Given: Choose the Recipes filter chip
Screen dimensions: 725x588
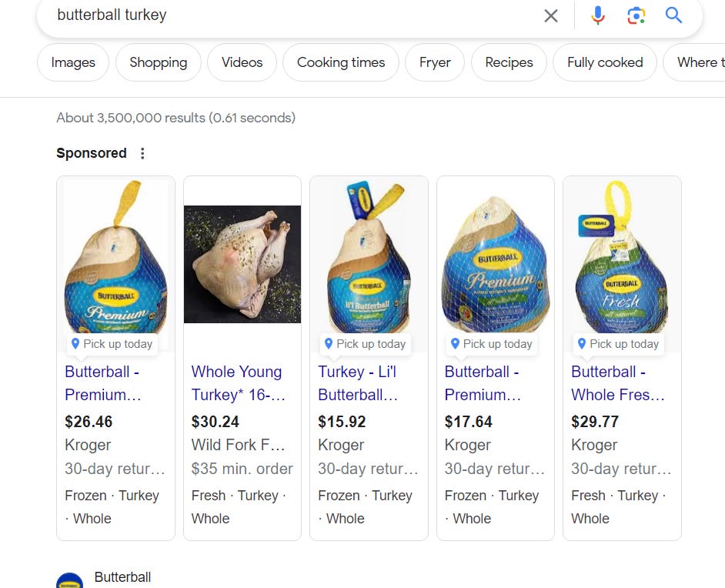Looking at the screenshot, I should (x=509, y=62).
